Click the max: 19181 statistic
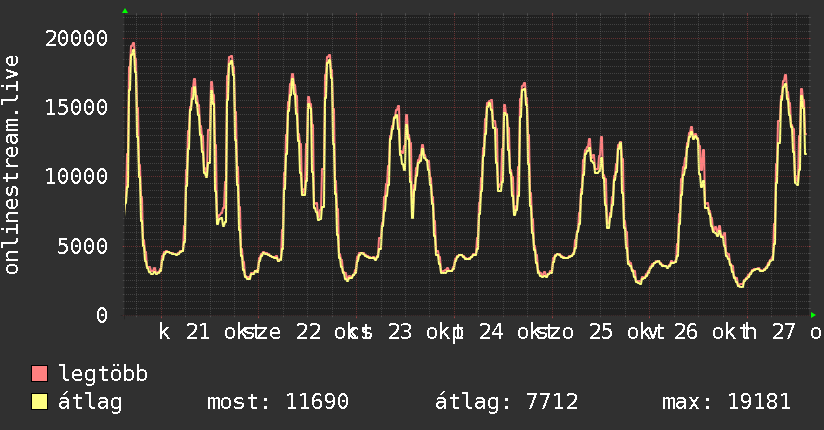824x430 pixels. [x=726, y=402]
